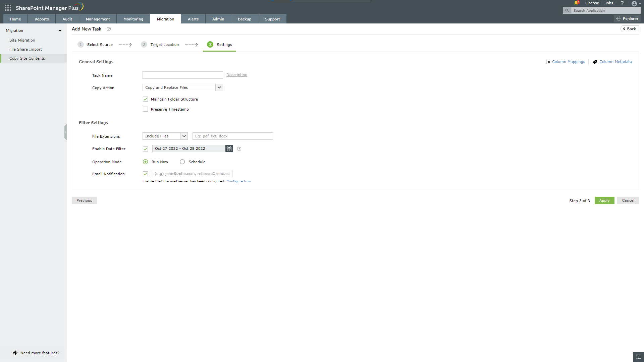This screenshot has height=362, width=644.
Task: Launch the Explorer view
Action: pos(628,18)
